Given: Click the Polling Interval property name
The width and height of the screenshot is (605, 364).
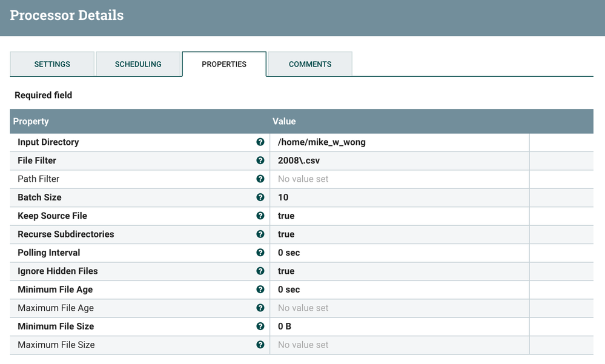Looking at the screenshot, I should point(49,253).
